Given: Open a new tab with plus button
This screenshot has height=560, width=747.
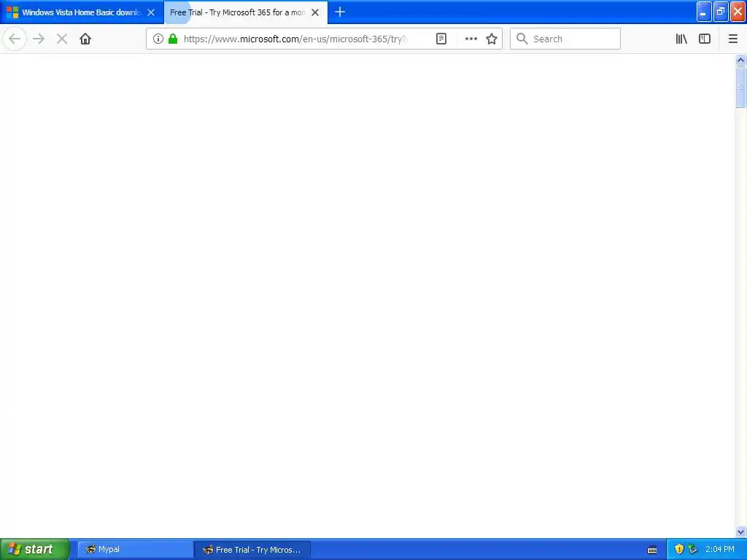Looking at the screenshot, I should point(340,12).
